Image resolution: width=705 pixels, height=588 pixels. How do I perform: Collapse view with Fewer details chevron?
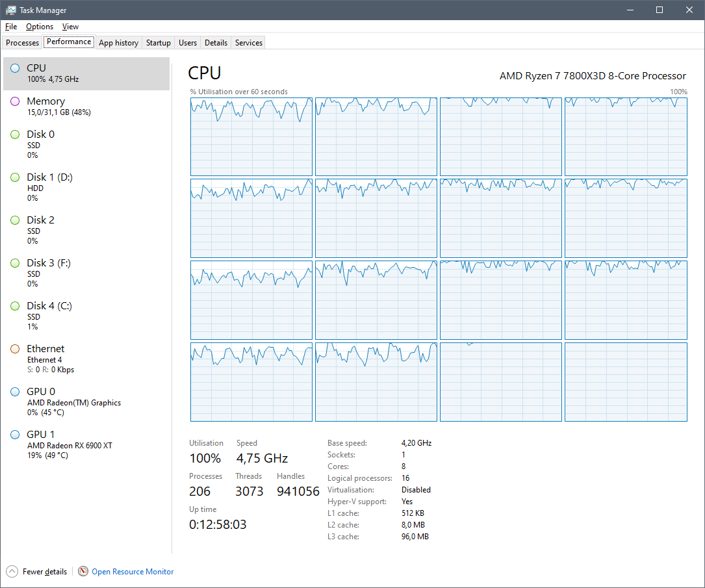pyautogui.click(x=12, y=572)
